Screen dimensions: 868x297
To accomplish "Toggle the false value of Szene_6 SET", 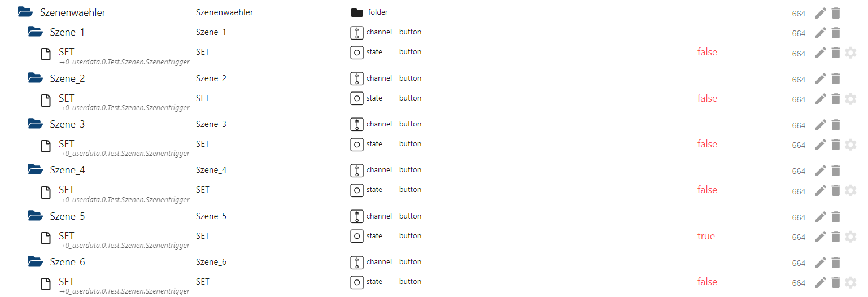I will pyautogui.click(x=707, y=282).
